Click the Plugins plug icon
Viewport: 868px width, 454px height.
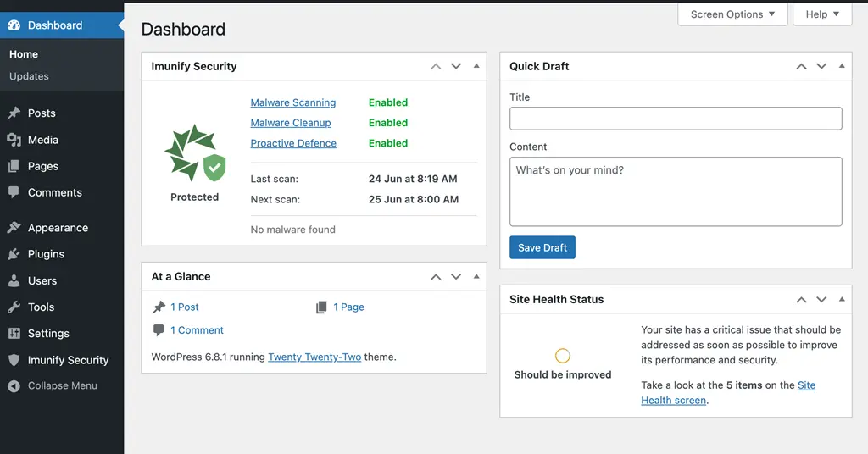coord(14,254)
